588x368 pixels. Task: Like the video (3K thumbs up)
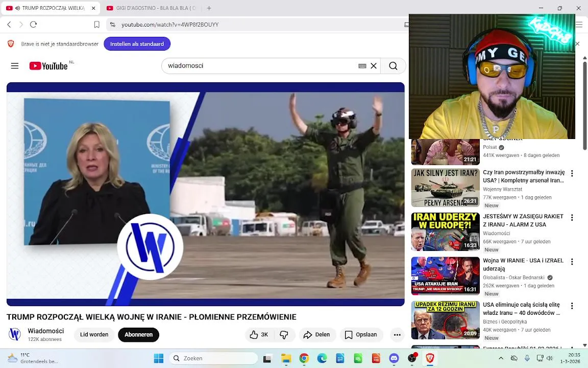259,335
